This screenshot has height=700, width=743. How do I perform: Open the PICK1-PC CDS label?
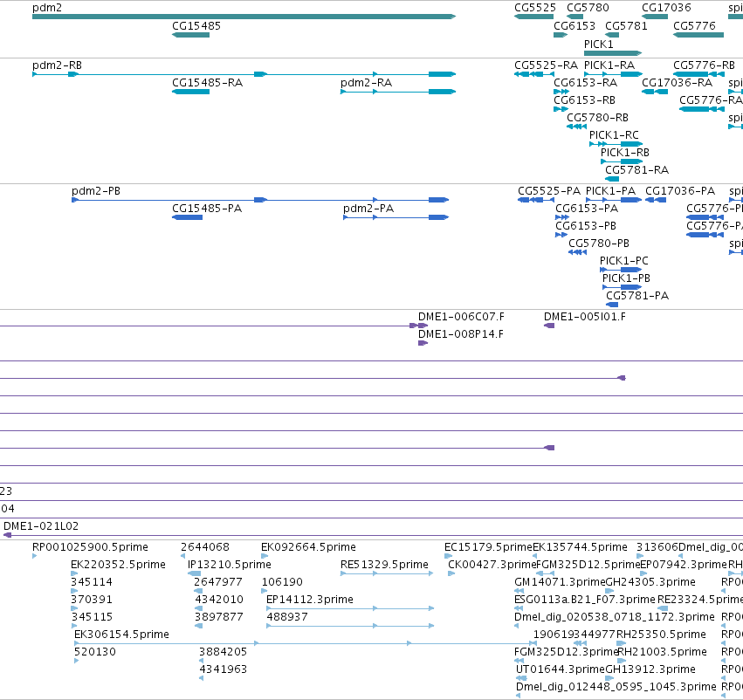pyautogui.click(x=623, y=261)
